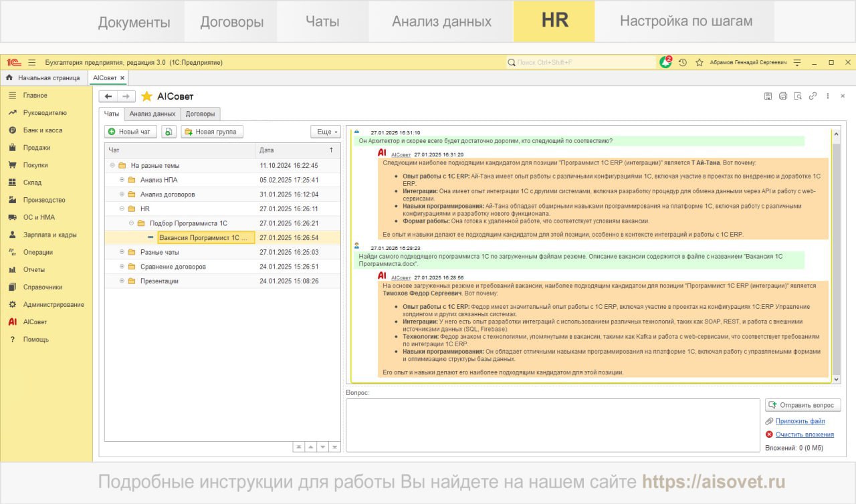This screenshot has height=504, width=856.
Task: Expand the Разные чаты folder
Action: 122,252
